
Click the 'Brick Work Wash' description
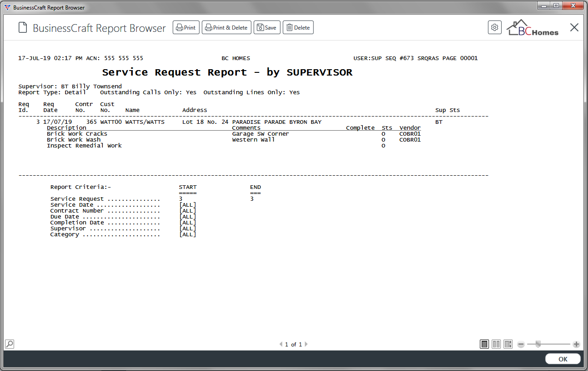(x=74, y=140)
